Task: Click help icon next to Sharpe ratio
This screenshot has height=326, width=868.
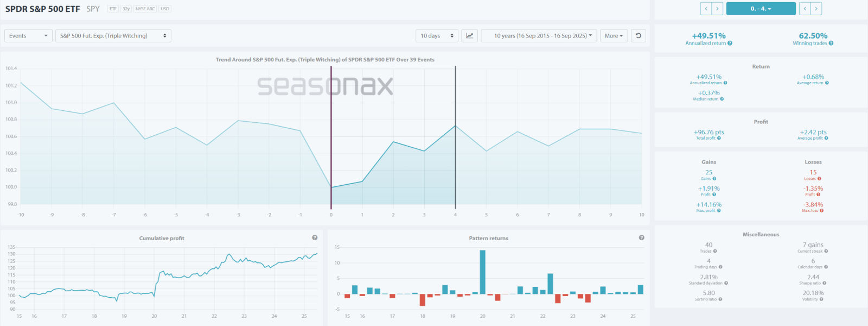Action: (825, 283)
